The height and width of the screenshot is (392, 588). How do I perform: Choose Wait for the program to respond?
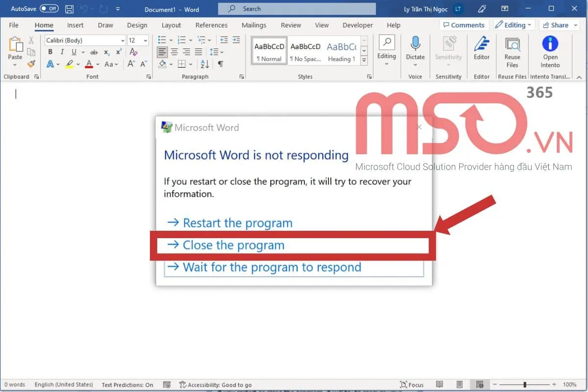tap(294, 267)
